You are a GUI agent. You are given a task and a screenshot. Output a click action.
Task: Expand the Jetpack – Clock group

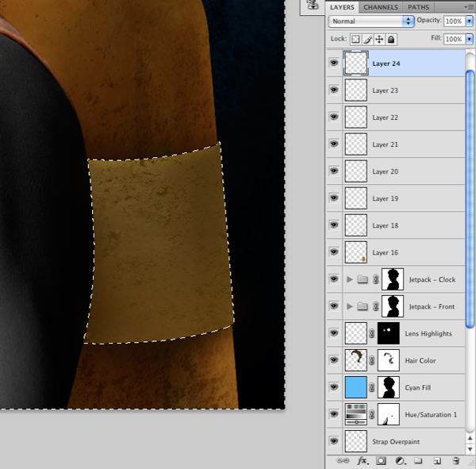(x=350, y=279)
